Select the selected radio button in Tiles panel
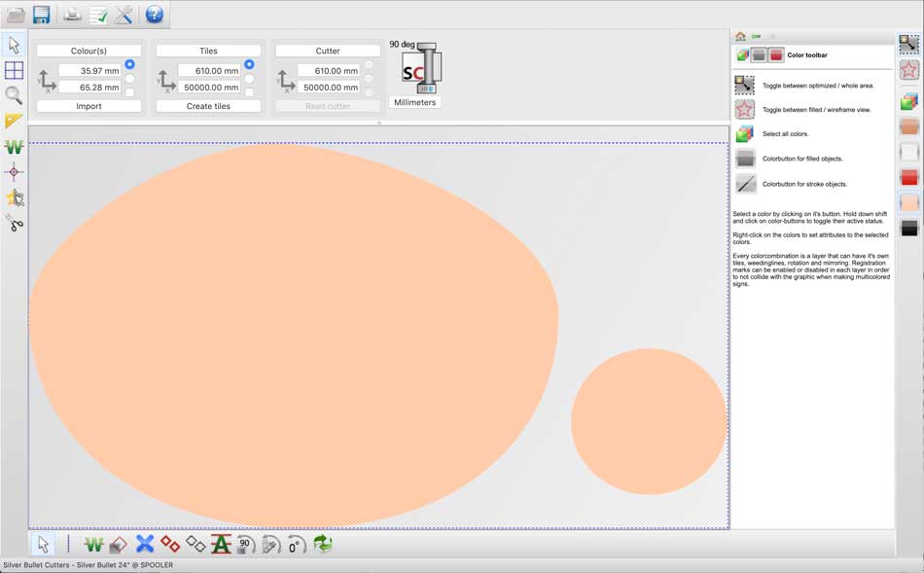Screen dimensions: 924x573 coord(249,64)
